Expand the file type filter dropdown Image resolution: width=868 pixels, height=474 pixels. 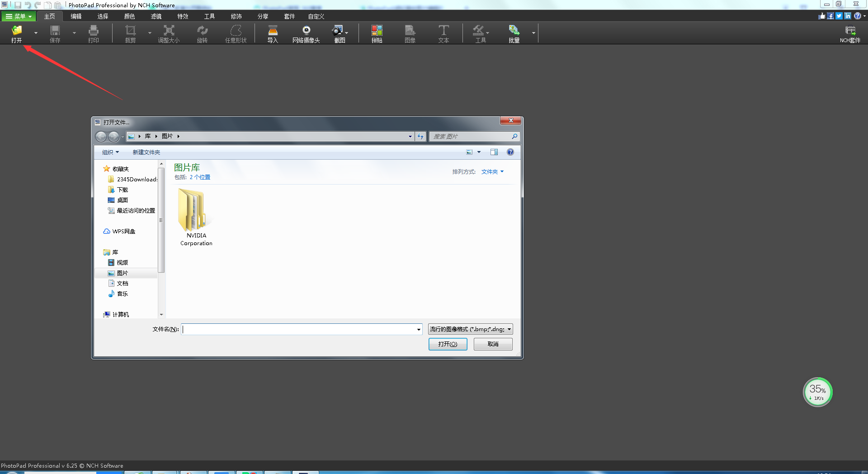pos(470,329)
